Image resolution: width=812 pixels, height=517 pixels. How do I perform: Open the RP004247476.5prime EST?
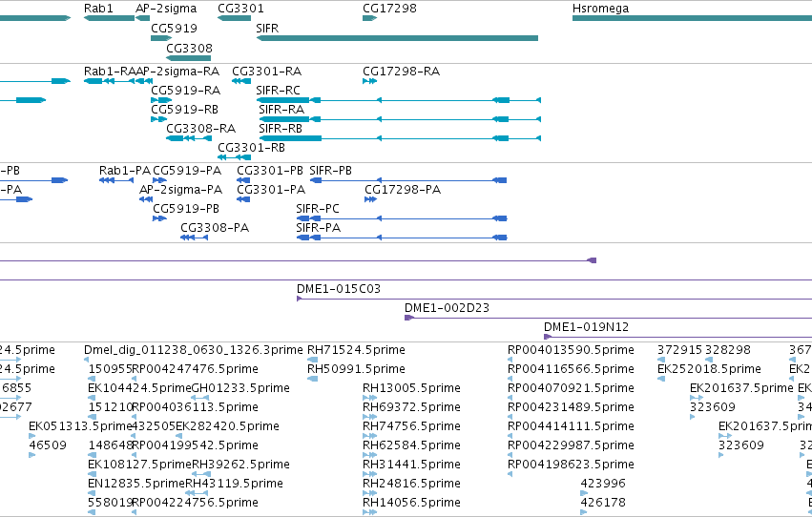pos(135,379)
